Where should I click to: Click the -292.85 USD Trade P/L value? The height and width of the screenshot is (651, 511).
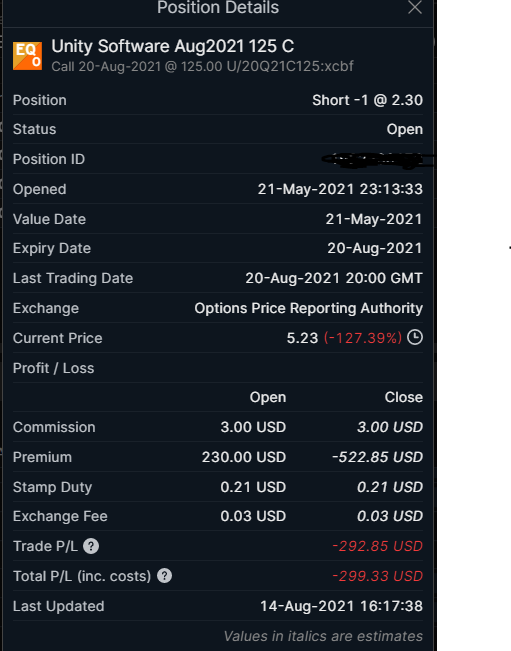(x=377, y=546)
